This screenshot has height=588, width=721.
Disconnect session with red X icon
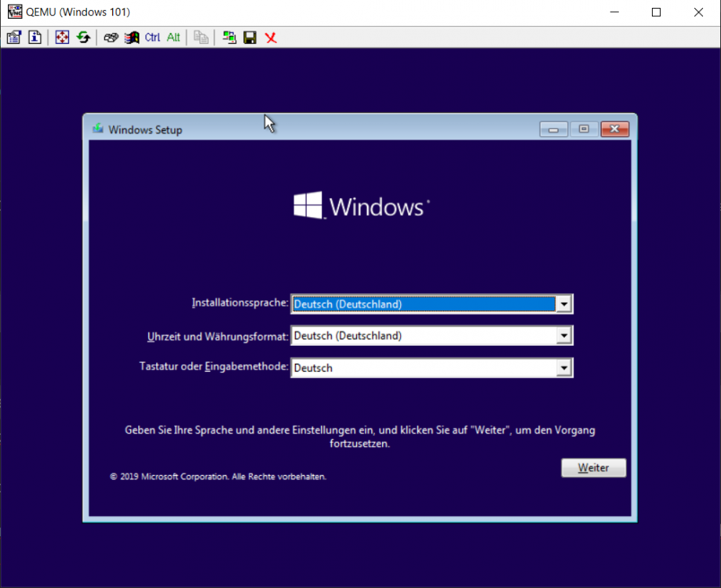pyautogui.click(x=271, y=37)
